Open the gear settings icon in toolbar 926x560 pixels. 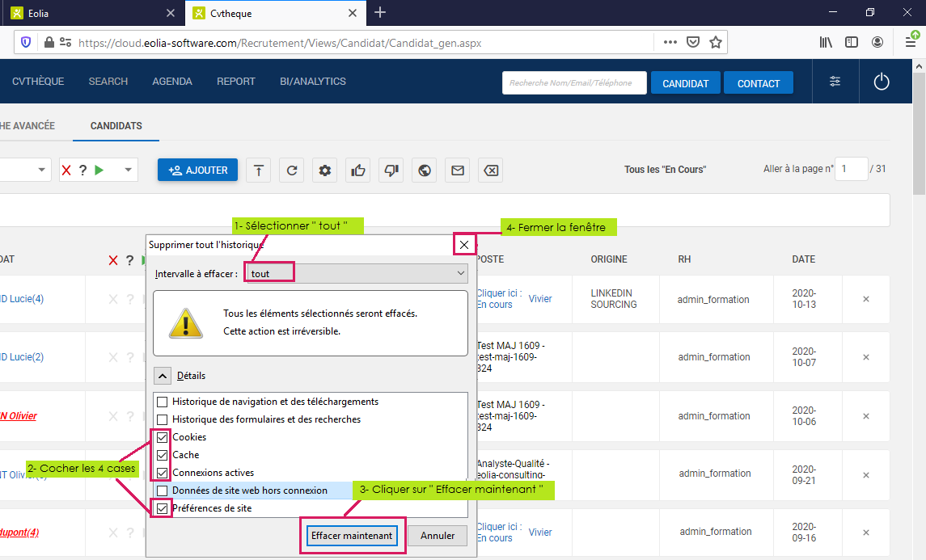[325, 171]
